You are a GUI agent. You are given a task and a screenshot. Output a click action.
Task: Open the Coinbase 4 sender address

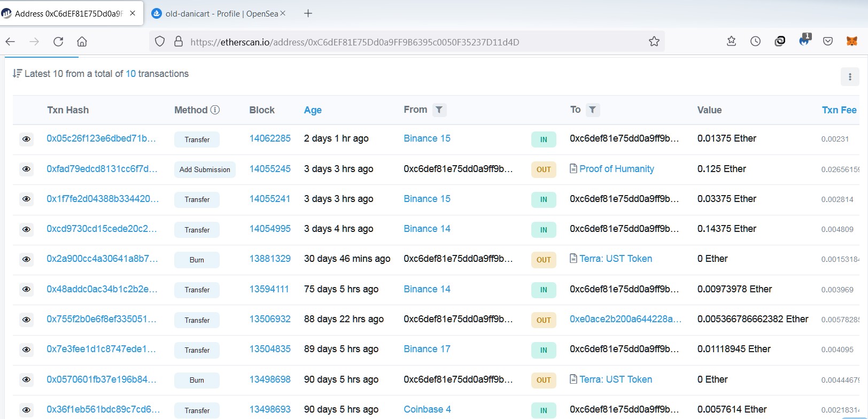427,409
